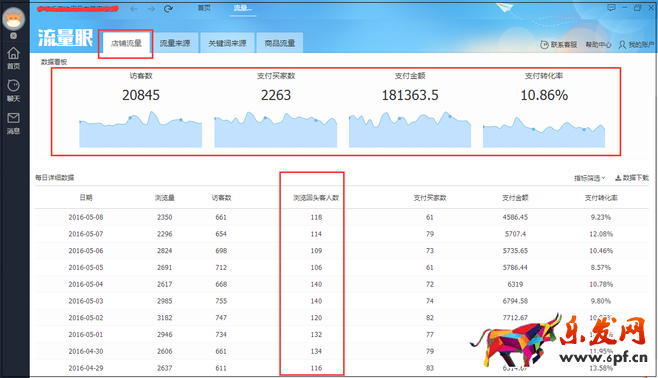Click the 访客数 trend chart
658x378 pixels.
(x=141, y=129)
